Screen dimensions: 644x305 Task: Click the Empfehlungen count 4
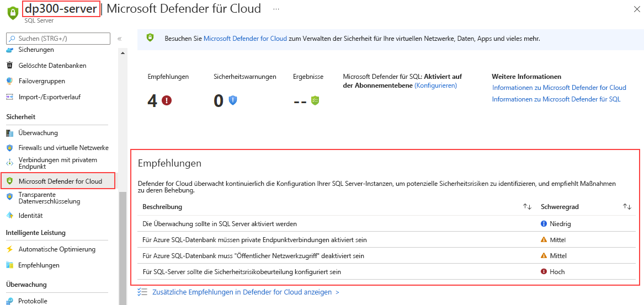(x=152, y=100)
